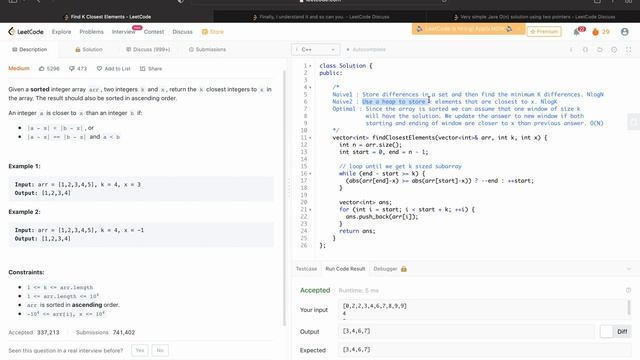Fold the for loop at line 21
Image resolution: width=640 pixels, height=360 pixels.
click(x=310, y=209)
